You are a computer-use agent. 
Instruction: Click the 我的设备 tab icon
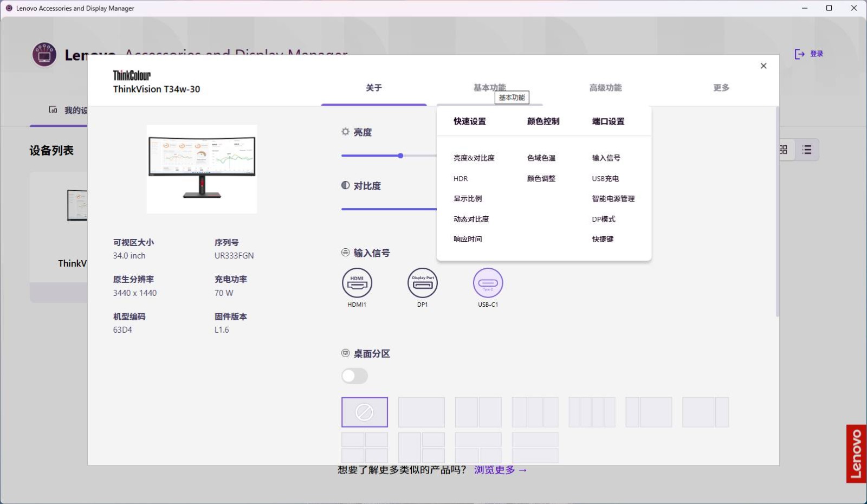click(x=53, y=110)
